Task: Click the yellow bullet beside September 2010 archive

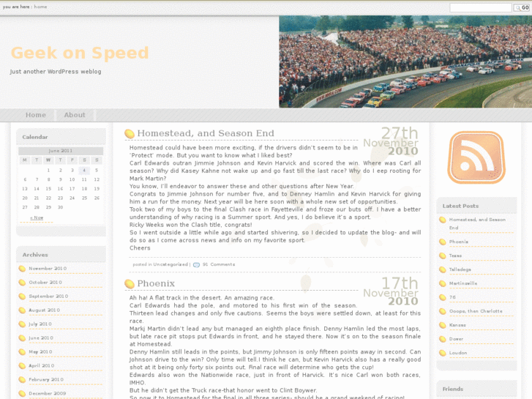Action: [x=22, y=297]
